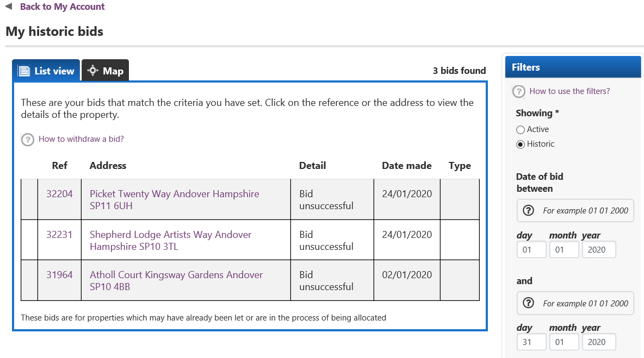This screenshot has width=644, height=358.
Task: Select the Historic radio button
Action: pos(521,145)
